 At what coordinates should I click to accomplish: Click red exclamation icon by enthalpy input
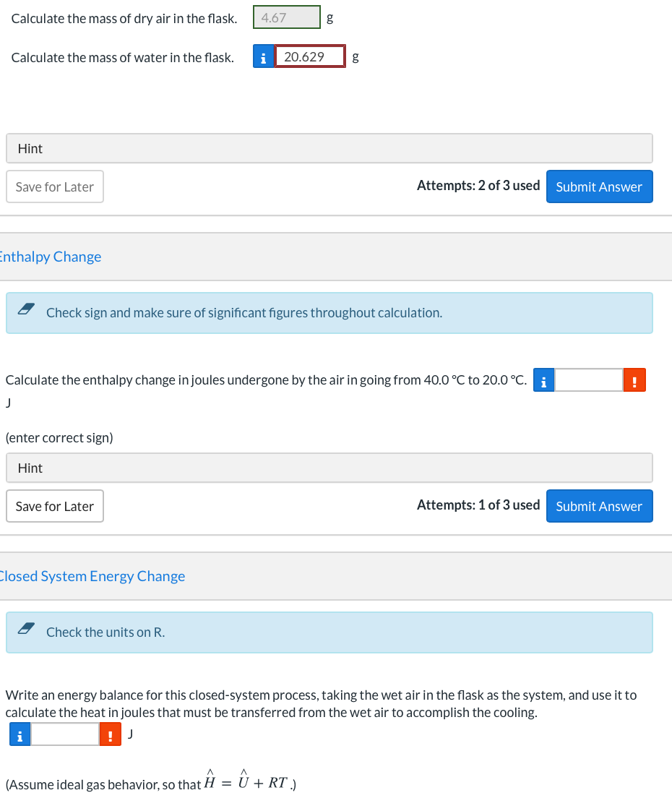coord(634,380)
